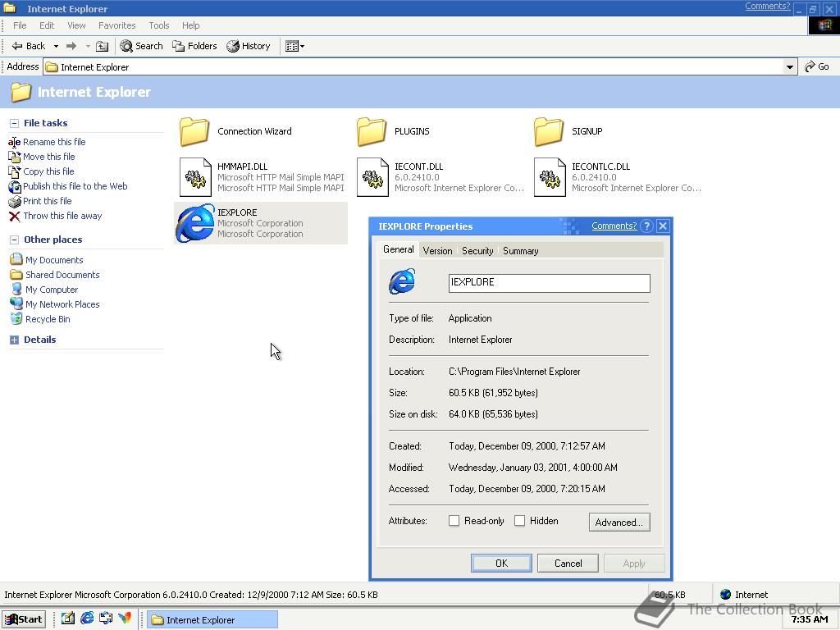840x630 pixels.
Task: Click the Advanced... attributes button
Action: click(619, 523)
